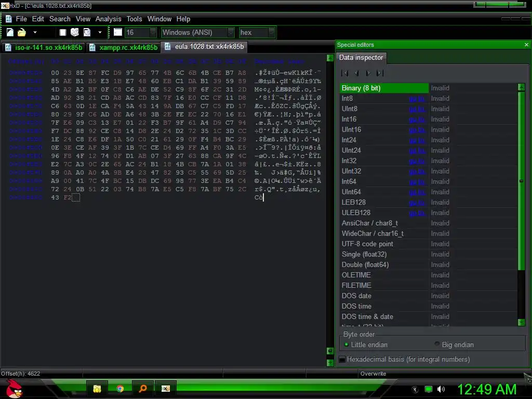Click the magnifier search taskbar icon
532x399 pixels.
(x=143, y=389)
